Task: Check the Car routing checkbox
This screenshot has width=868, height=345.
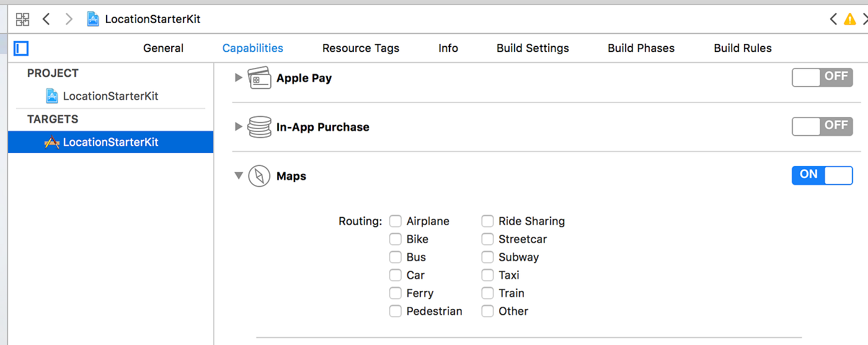Action: pyautogui.click(x=396, y=275)
